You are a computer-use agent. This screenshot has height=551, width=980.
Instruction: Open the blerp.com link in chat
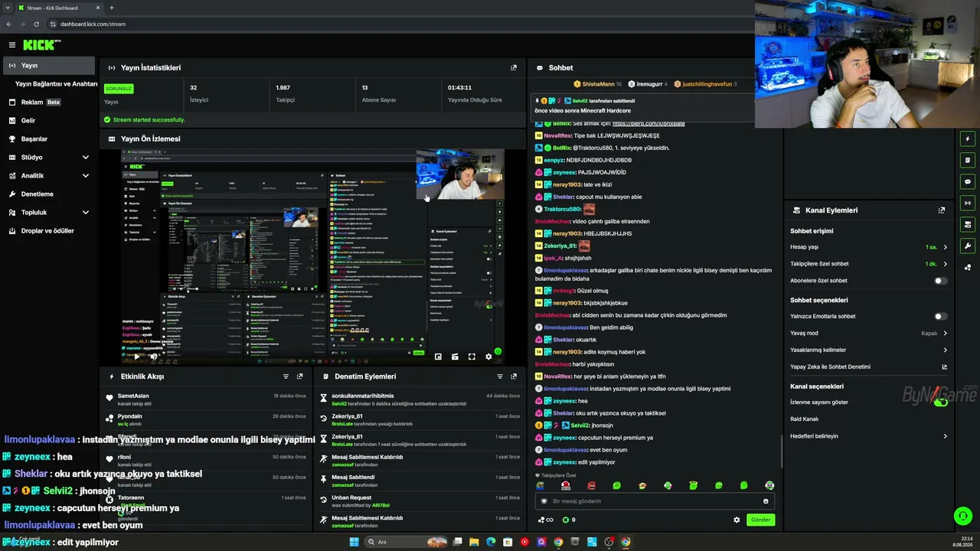click(648, 124)
